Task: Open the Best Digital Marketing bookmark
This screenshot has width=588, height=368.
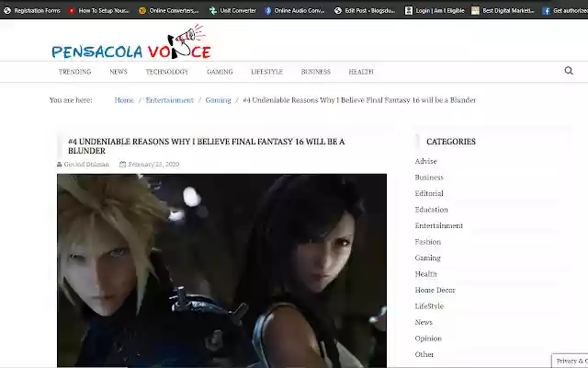Action: (503, 10)
